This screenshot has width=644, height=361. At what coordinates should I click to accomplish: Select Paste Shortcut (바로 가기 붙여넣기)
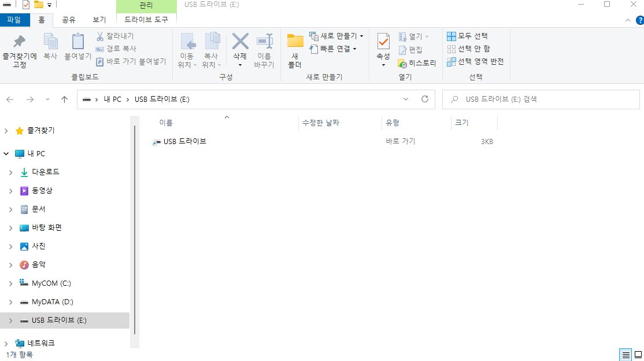coord(131,61)
